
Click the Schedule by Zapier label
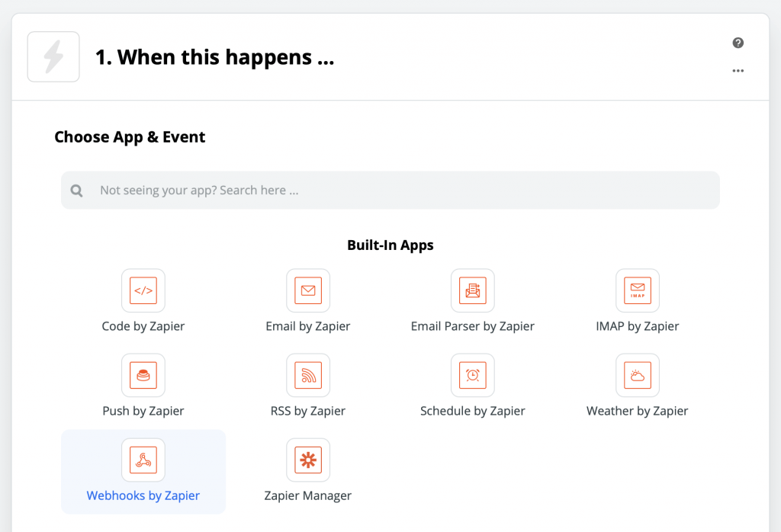click(x=473, y=411)
